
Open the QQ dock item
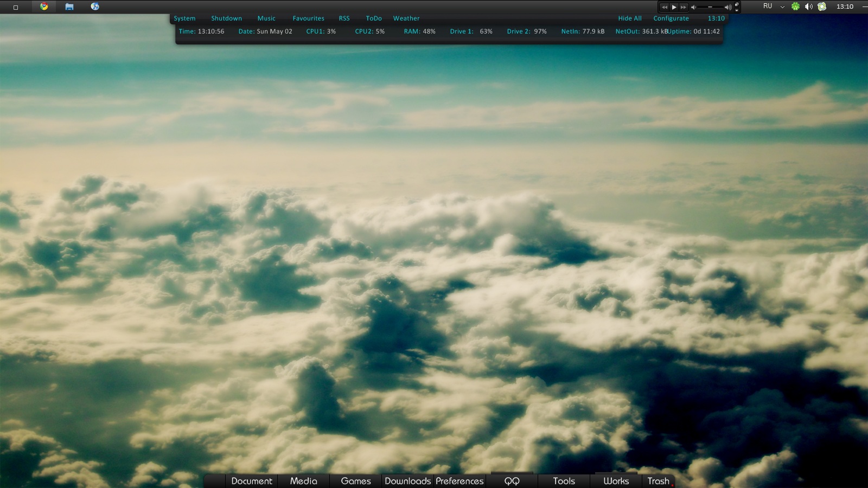click(x=512, y=481)
